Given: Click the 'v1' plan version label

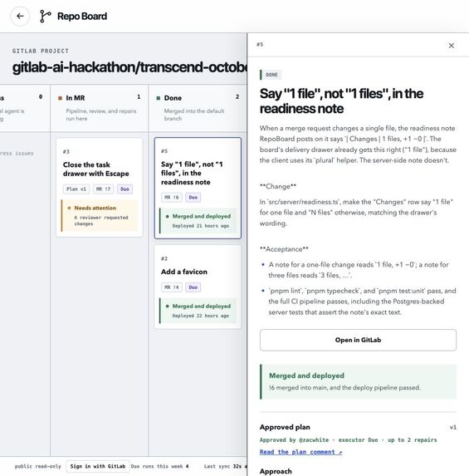Looking at the screenshot, I should pos(452,428).
